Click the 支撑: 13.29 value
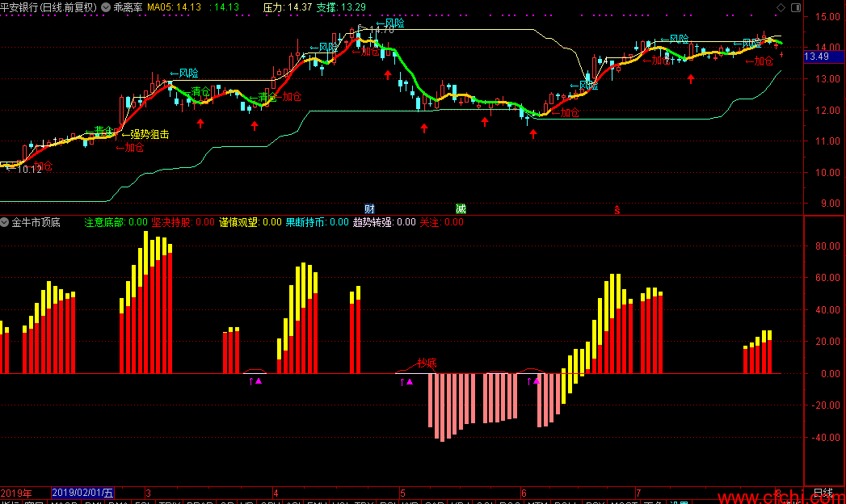Viewport: 846px width, 504px height. point(341,7)
